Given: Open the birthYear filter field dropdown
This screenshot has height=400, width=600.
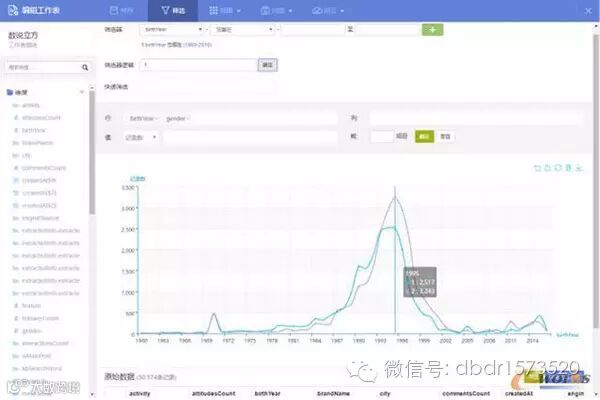Looking at the screenshot, I should (173, 29).
